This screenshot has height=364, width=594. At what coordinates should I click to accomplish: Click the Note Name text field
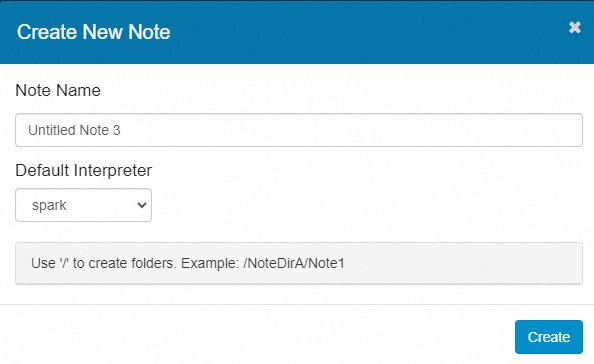click(x=299, y=130)
